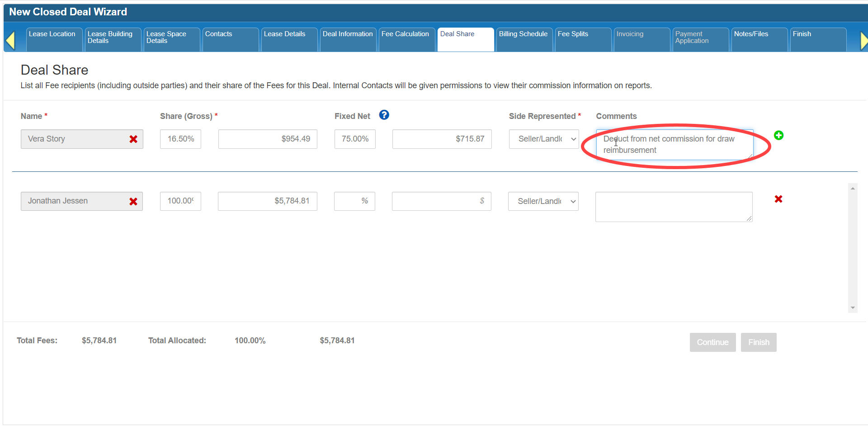Click the right yellow arrow to scroll tabs
Image resolution: width=868 pixels, height=426 pixels.
point(863,40)
